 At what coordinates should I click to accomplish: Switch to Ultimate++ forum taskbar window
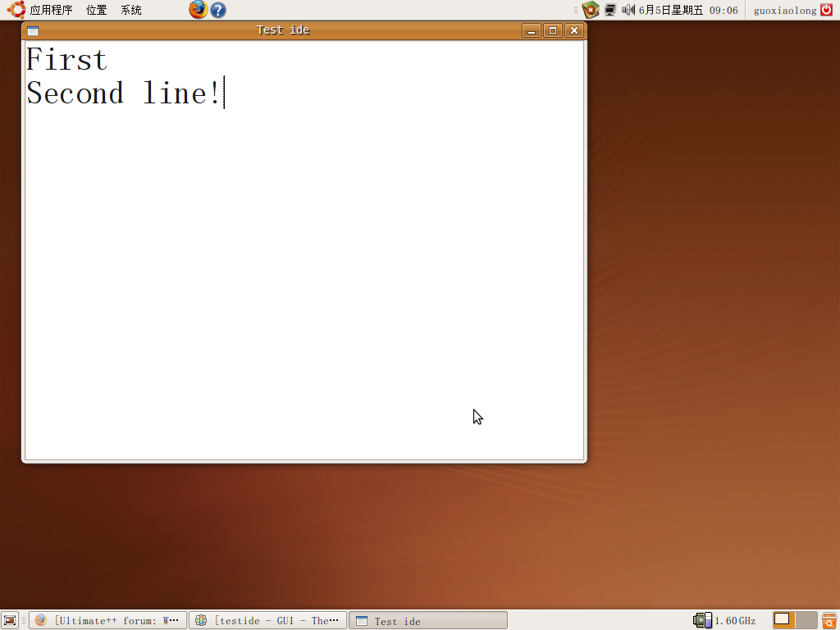click(107, 620)
